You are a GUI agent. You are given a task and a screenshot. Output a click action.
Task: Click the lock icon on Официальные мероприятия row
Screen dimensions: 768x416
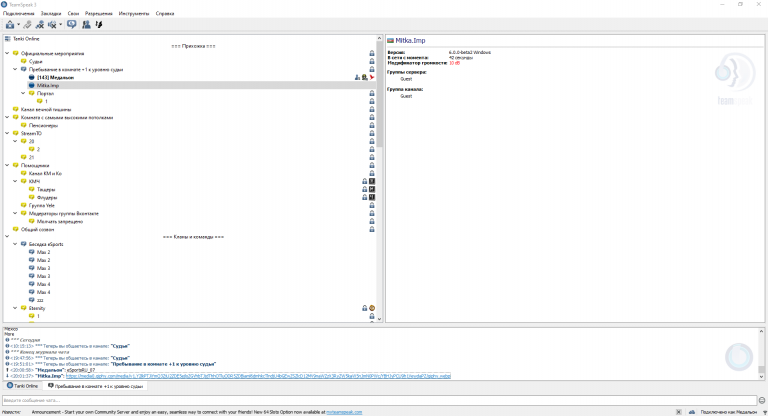tap(372, 53)
